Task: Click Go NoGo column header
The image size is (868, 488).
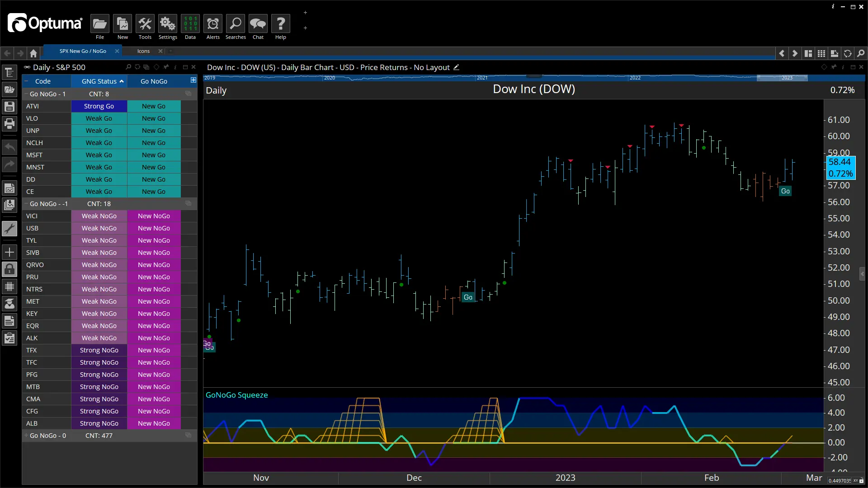Action: click(x=154, y=81)
